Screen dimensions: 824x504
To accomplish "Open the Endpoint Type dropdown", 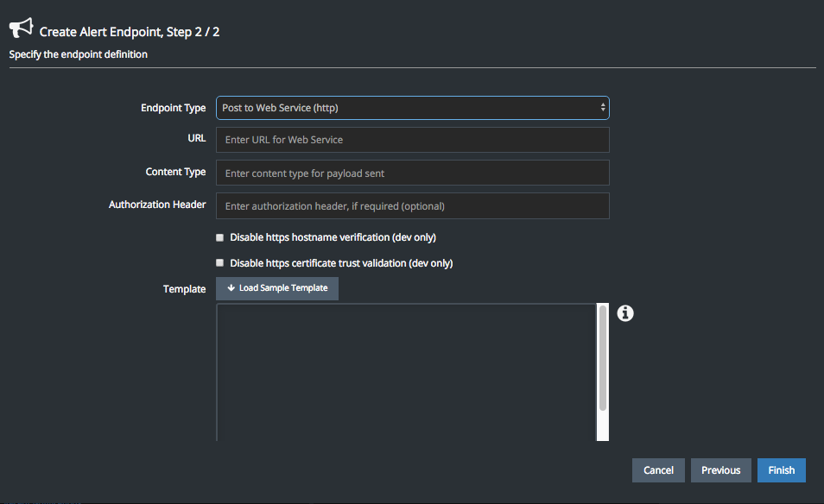I will (x=412, y=108).
